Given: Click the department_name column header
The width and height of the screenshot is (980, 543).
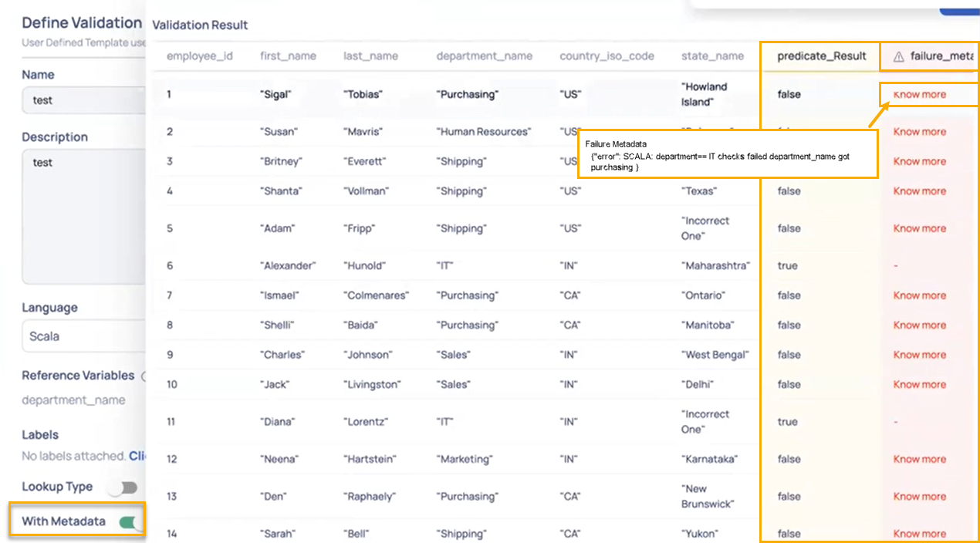Looking at the screenshot, I should tap(484, 56).
